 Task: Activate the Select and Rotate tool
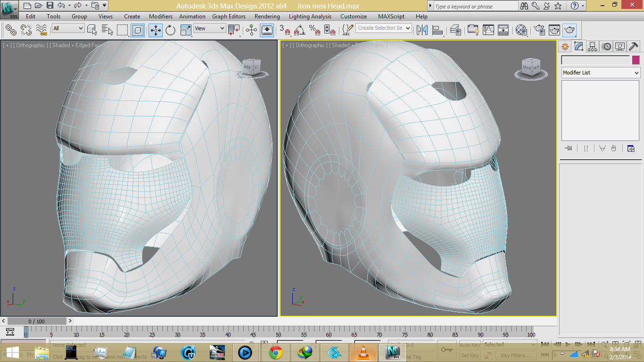170,30
